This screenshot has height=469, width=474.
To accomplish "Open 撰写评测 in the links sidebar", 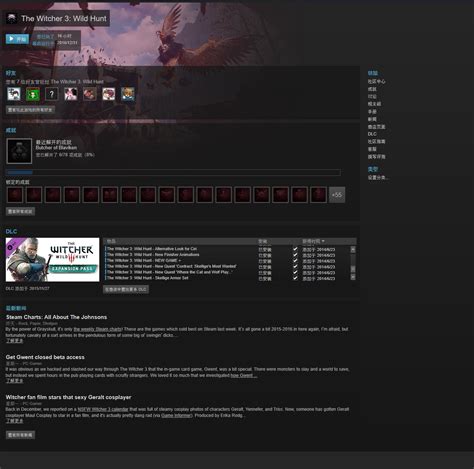I will point(377,156).
